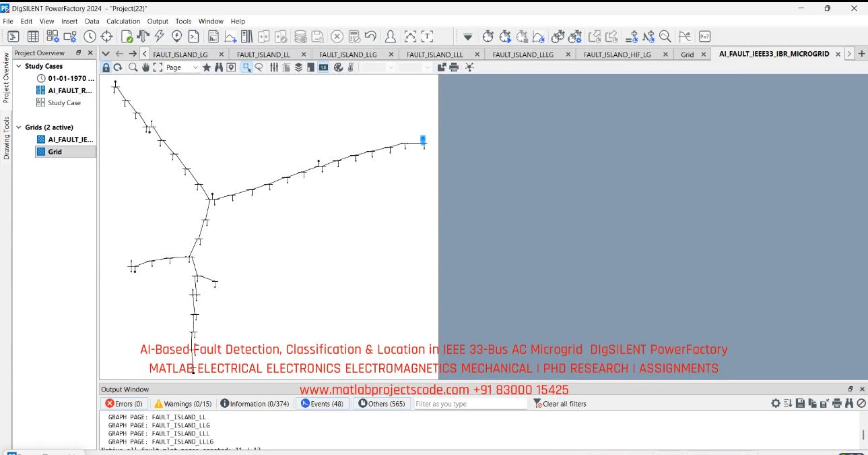Image resolution: width=868 pixels, height=455 pixels.
Task: Open the Data menu
Action: pos(92,21)
